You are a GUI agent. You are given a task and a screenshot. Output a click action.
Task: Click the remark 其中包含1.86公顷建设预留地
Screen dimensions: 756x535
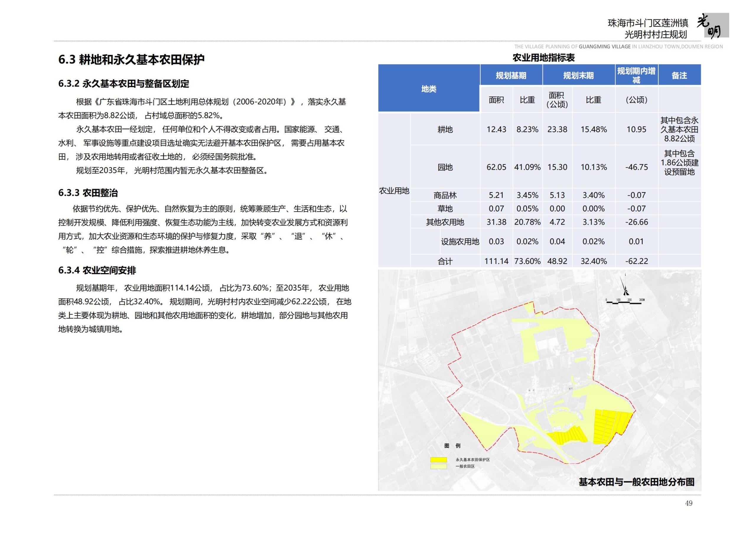coord(679,163)
